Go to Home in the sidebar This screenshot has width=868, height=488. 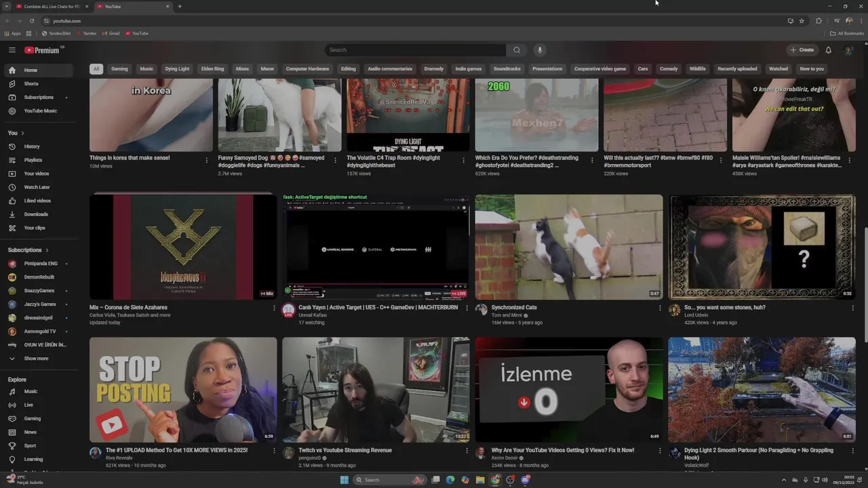[x=40, y=70]
